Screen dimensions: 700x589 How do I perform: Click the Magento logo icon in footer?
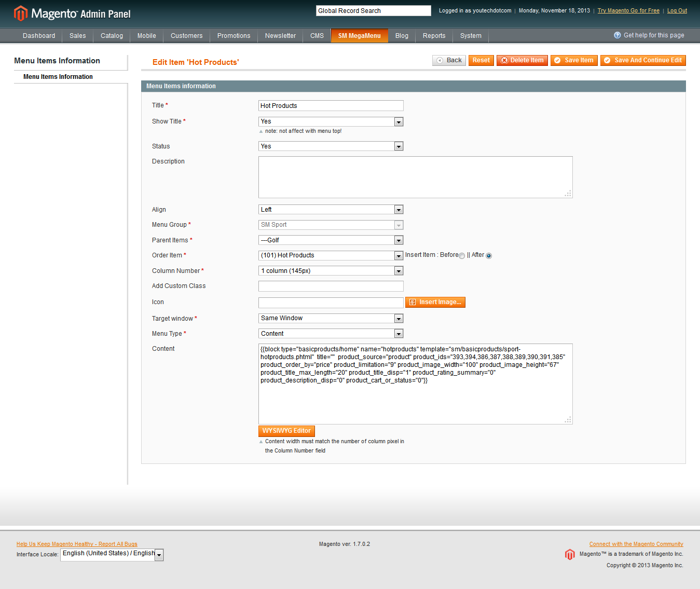pos(570,554)
